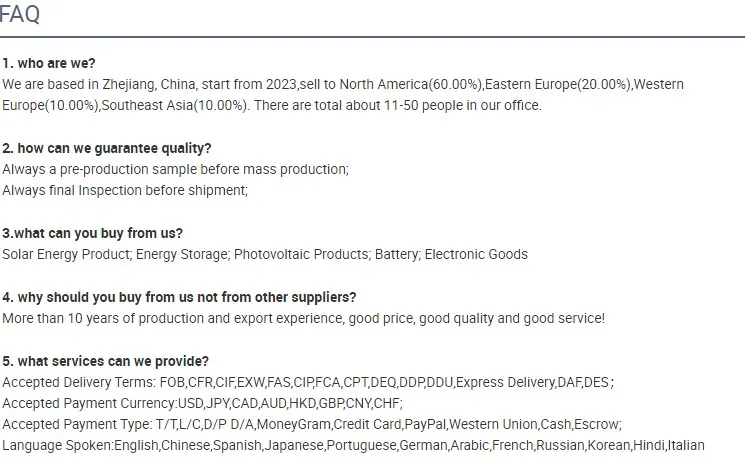Click the pre-production sample line

coord(175,169)
